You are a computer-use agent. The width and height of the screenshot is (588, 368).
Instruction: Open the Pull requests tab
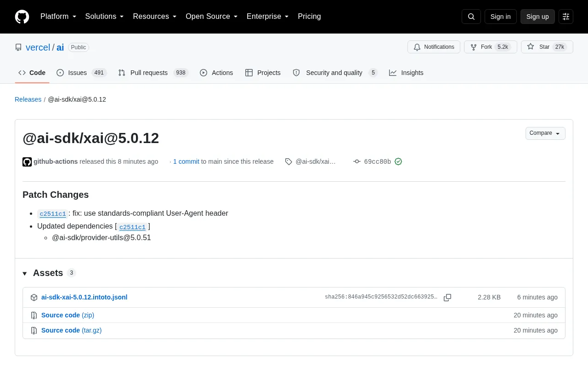(x=153, y=73)
